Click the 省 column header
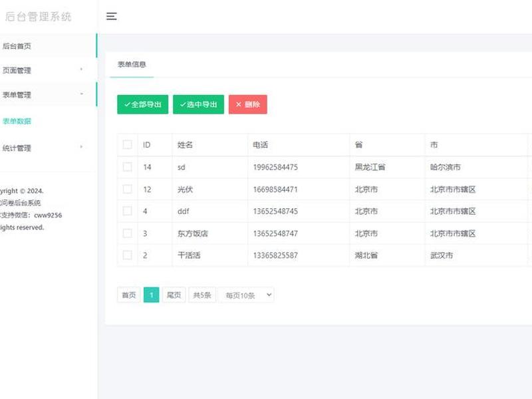The image size is (532, 399). (x=358, y=145)
